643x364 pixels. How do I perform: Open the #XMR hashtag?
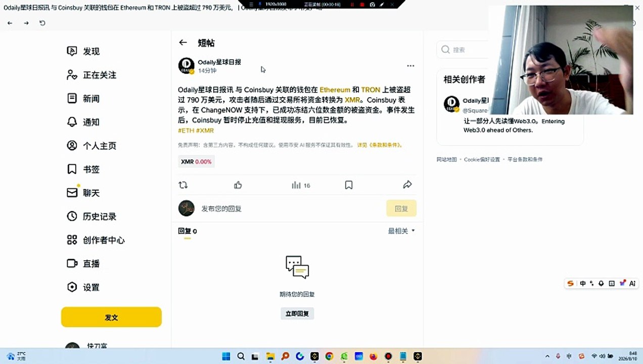click(205, 130)
